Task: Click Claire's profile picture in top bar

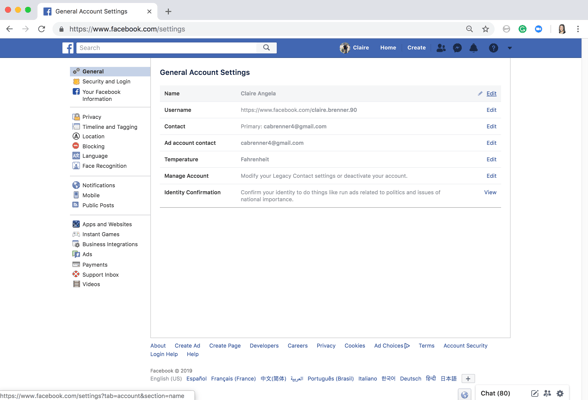Action: [x=345, y=48]
